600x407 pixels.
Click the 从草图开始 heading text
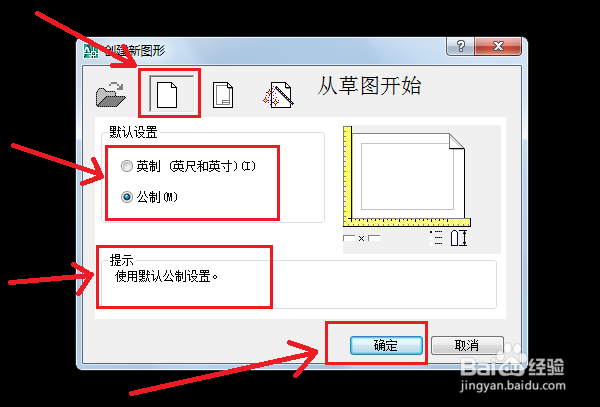[369, 86]
